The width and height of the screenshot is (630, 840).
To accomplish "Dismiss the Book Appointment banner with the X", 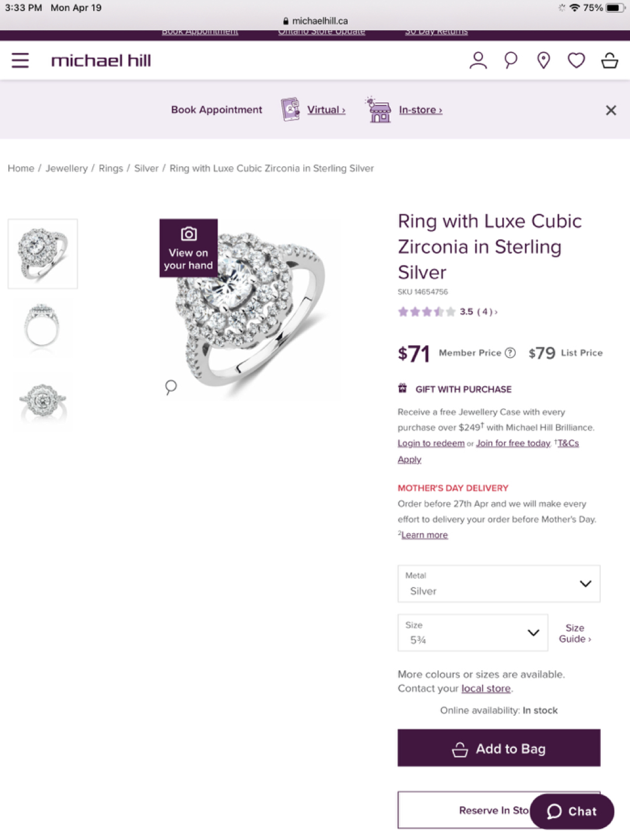I will (x=611, y=110).
